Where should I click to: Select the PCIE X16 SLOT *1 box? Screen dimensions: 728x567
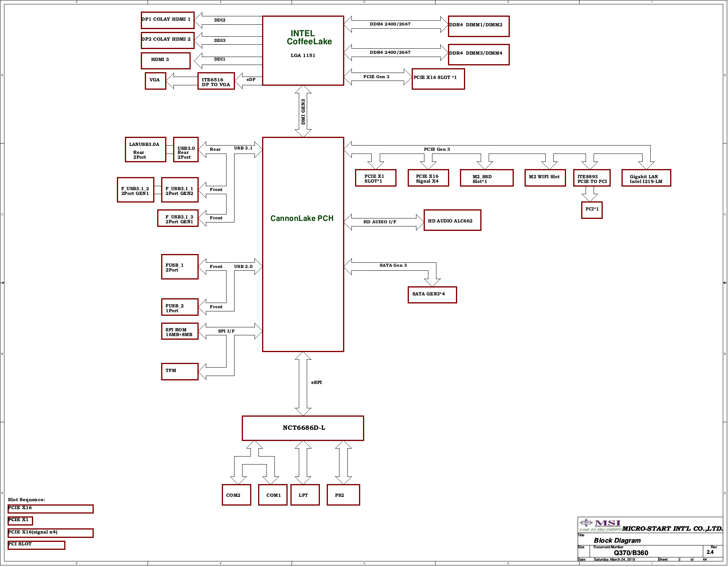pyautogui.click(x=438, y=79)
